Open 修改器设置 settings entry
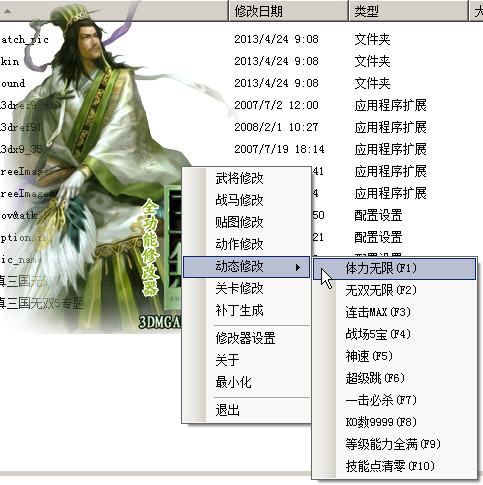 245,338
